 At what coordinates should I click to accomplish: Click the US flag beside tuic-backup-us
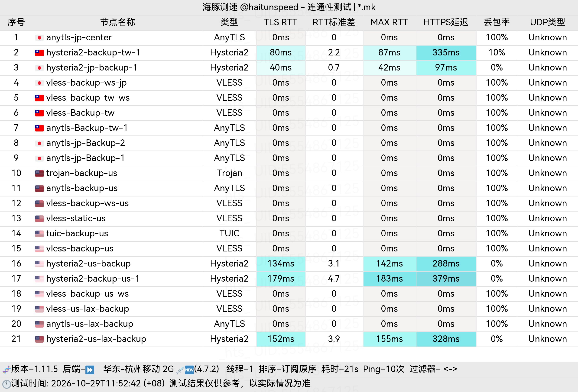click(39, 234)
